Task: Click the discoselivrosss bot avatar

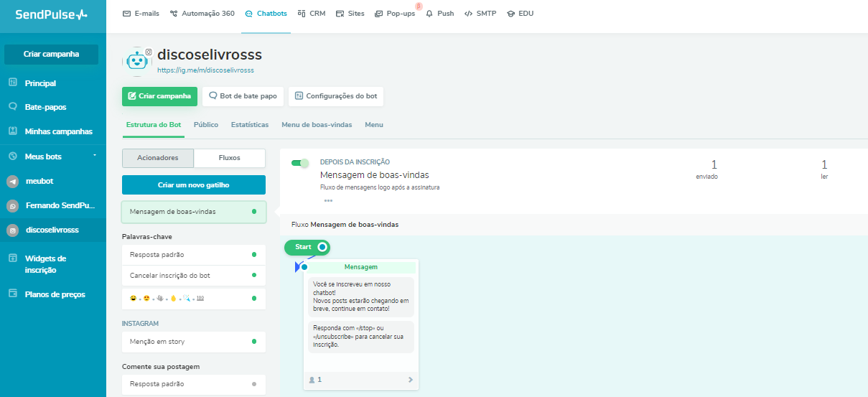Action: (x=136, y=61)
